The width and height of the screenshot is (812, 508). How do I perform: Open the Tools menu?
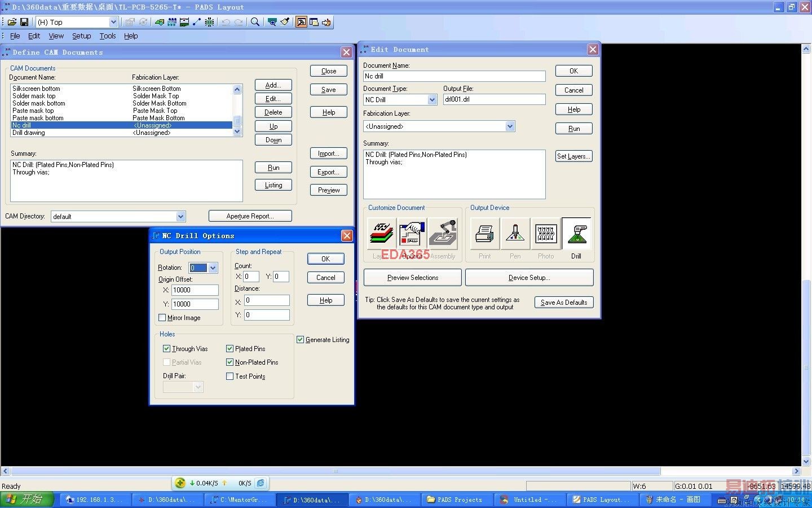(107, 36)
